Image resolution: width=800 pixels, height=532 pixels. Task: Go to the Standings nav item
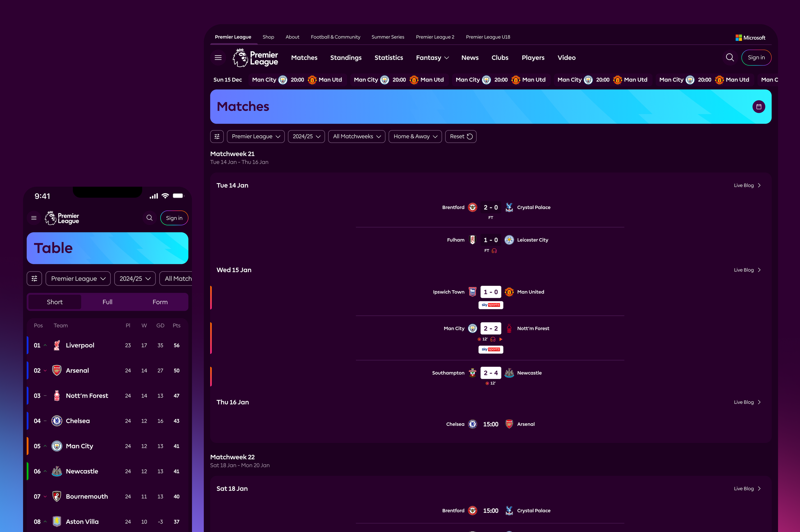point(346,58)
